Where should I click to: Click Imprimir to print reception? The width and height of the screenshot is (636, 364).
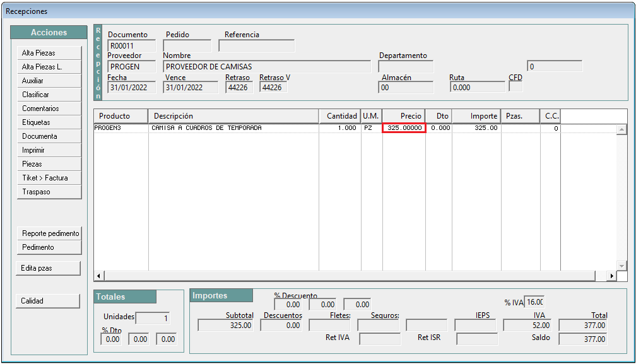click(49, 150)
